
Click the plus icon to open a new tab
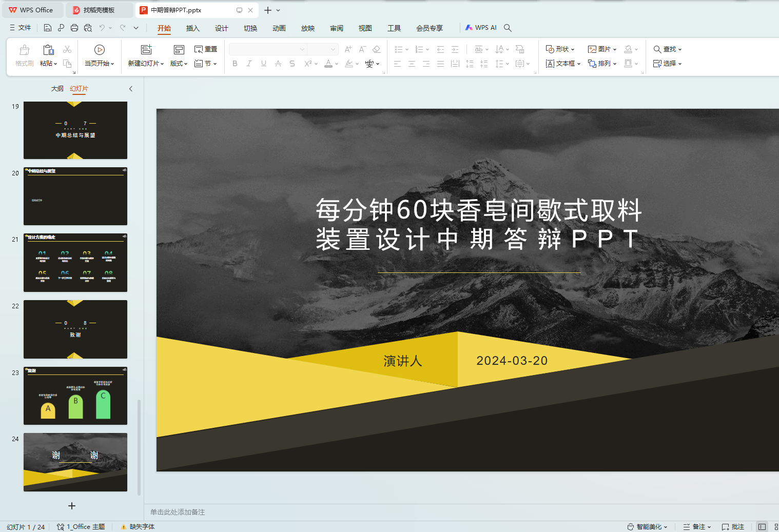267,10
